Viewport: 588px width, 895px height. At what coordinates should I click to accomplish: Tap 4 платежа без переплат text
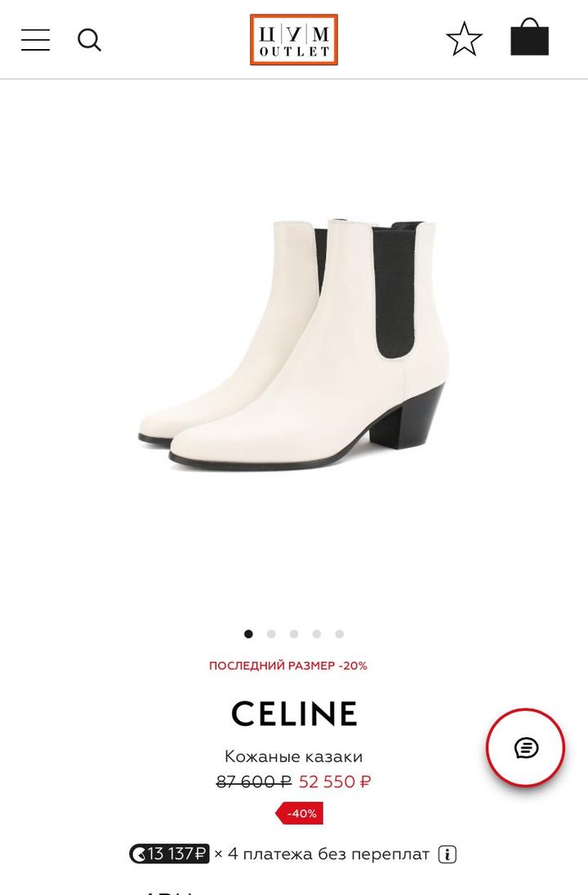[328, 854]
